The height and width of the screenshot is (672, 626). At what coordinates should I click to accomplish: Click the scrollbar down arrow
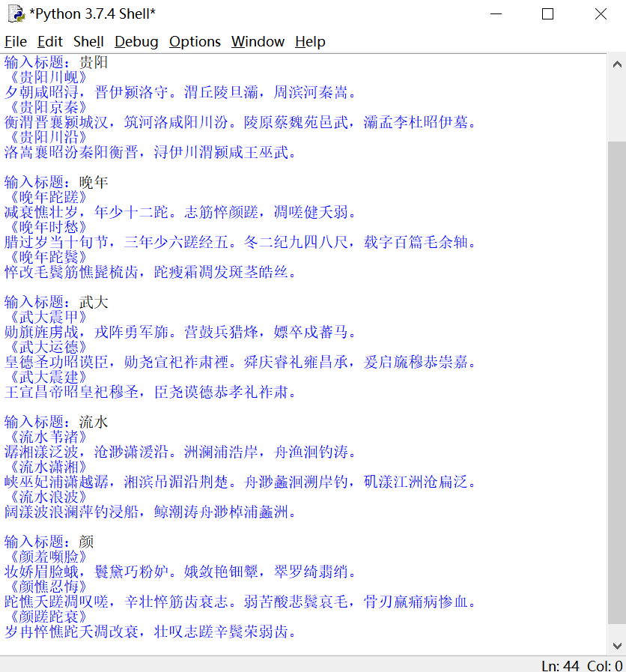point(617,646)
